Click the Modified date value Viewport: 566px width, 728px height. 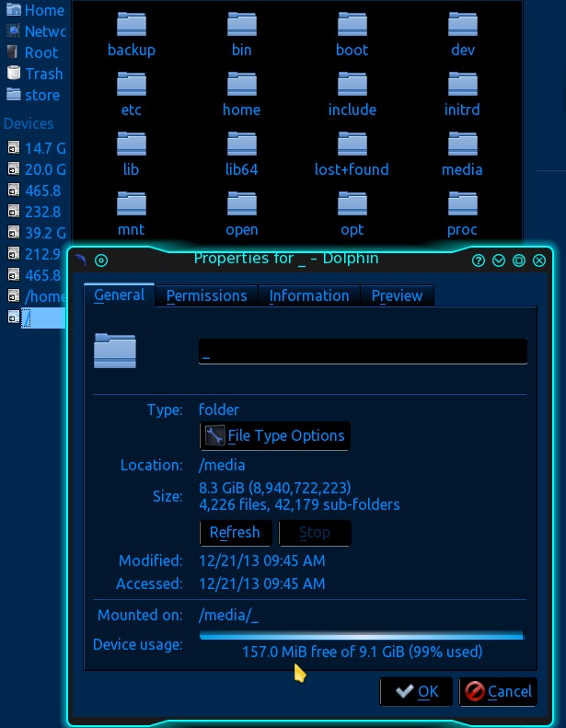point(262,560)
